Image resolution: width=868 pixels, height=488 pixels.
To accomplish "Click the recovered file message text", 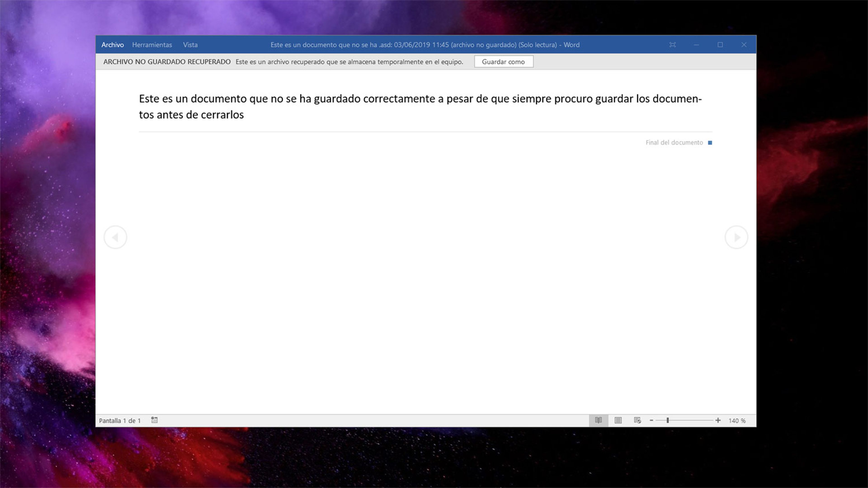I will (349, 62).
